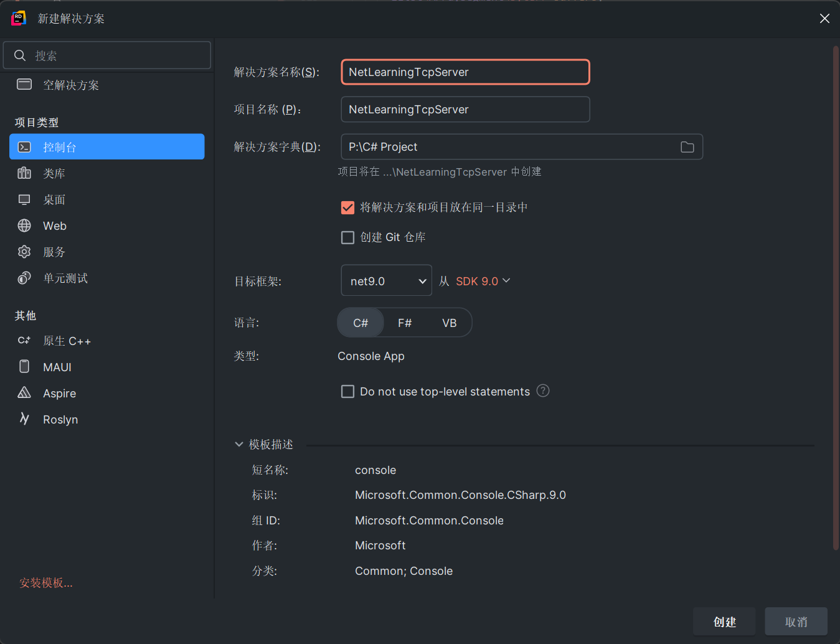This screenshot has width=840, height=644.
Task: Click the search magnifier icon
Action: (x=20, y=55)
